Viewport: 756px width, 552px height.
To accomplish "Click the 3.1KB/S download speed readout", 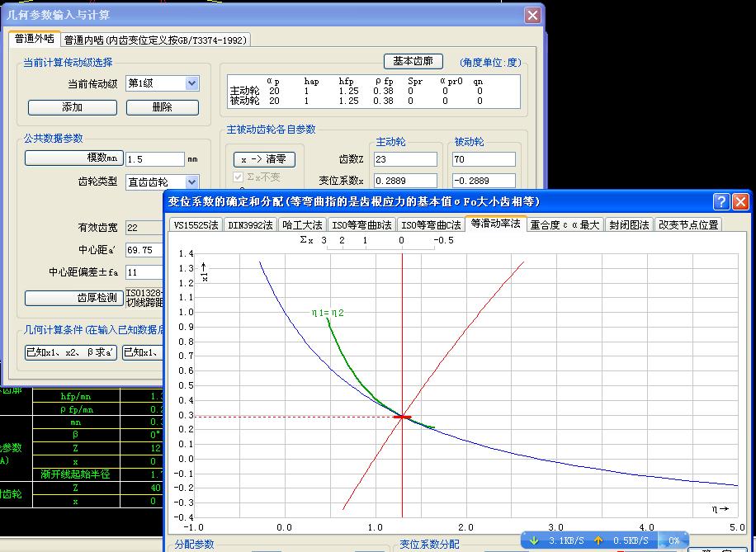I will [566, 541].
